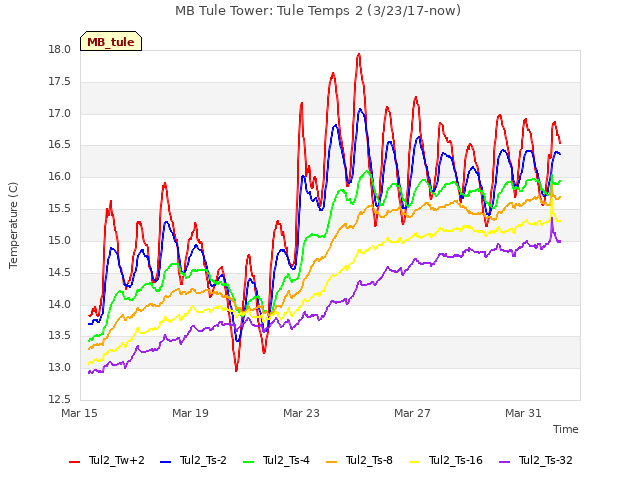Click the yellow Tul2_Ts-16 legend swatch

pyautogui.click(x=414, y=462)
